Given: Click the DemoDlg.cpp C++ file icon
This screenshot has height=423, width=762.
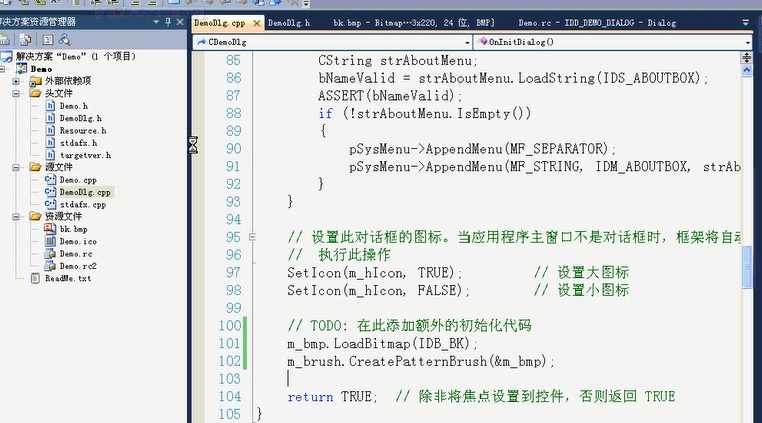Looking at the screenshot, I should tap(50, 192).
